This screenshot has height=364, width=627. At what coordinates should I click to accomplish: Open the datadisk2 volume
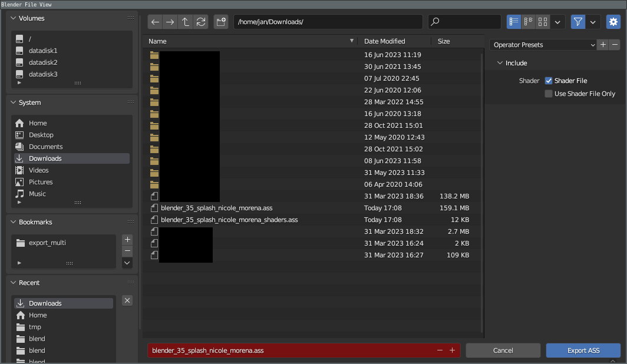click(x=72, y=62)
